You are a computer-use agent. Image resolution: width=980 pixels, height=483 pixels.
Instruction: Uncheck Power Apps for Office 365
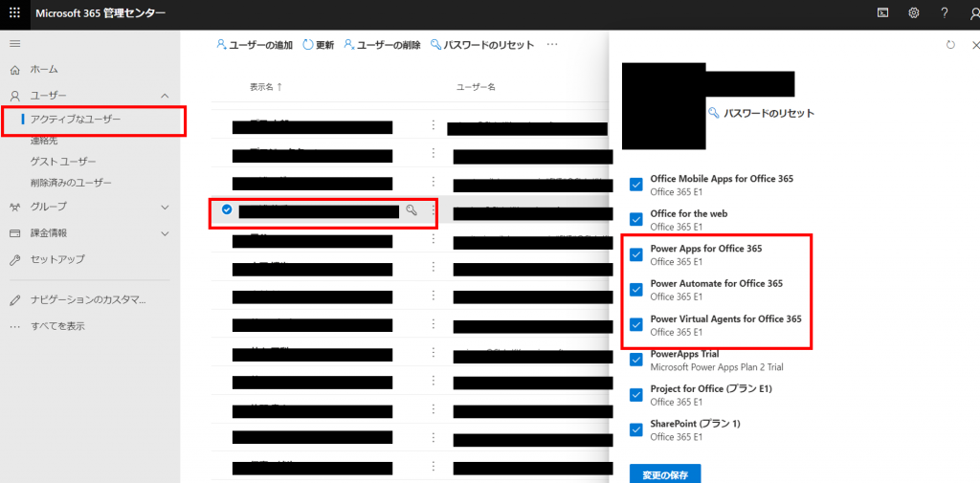636,254
